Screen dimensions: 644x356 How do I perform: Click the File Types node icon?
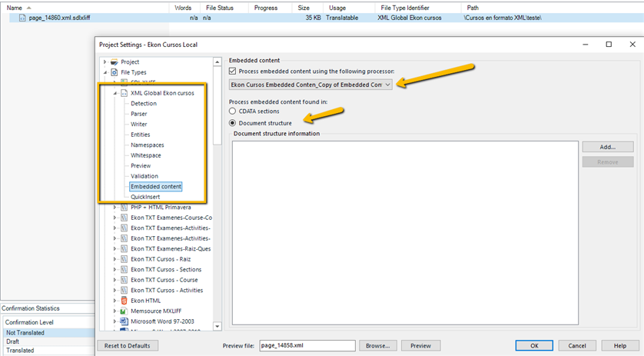115,72
